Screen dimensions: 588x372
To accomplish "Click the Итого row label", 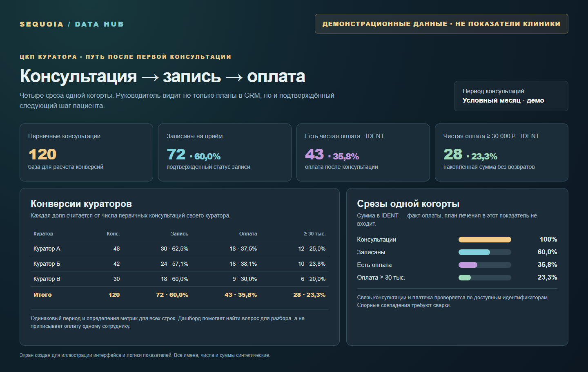I will pos(42,295).
